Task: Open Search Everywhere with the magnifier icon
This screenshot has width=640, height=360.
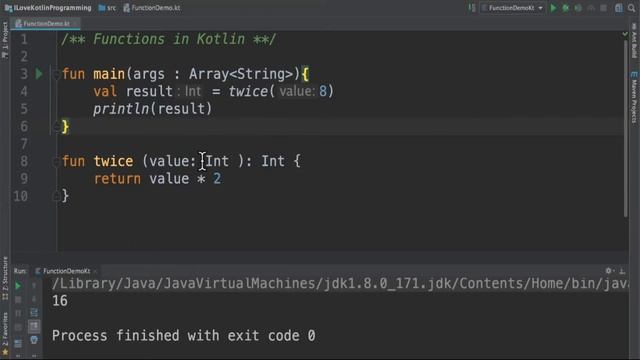Action: 632,8
